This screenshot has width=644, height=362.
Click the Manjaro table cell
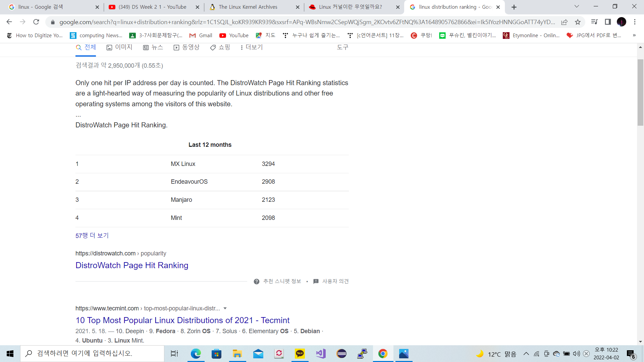pyautogui.click(x=181, y=200)
